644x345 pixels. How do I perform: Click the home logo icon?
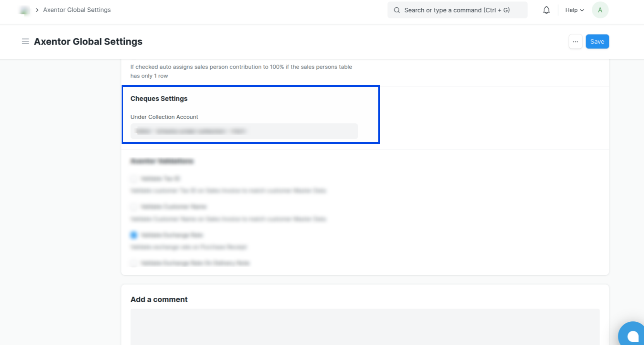pos(24,10)
